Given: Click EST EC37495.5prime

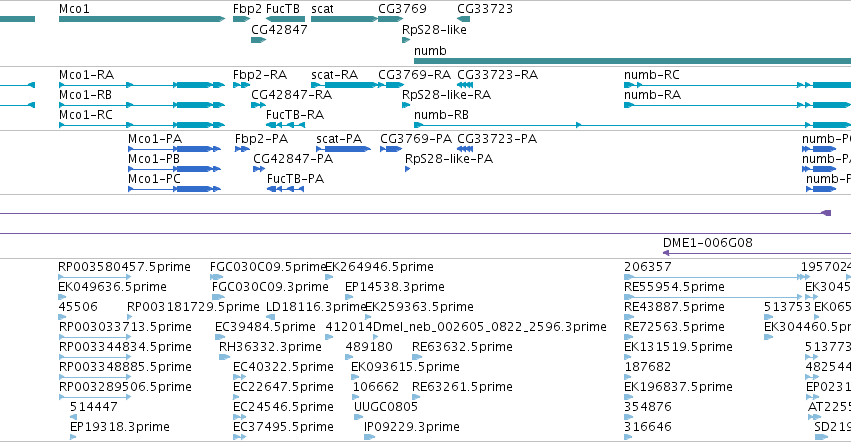Looking at the screenshot, I should [x=239, y=437].
